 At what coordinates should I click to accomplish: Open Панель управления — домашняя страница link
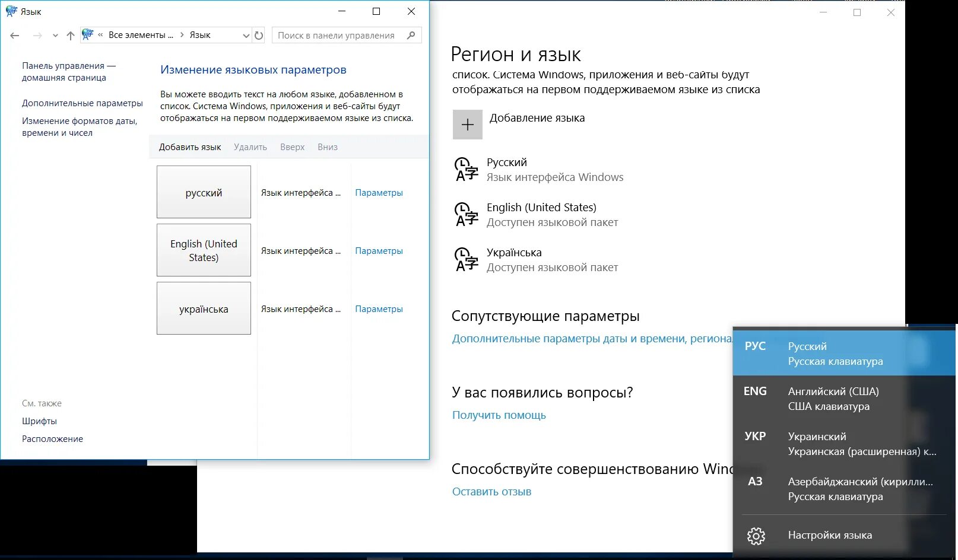[x=69, y=72]
